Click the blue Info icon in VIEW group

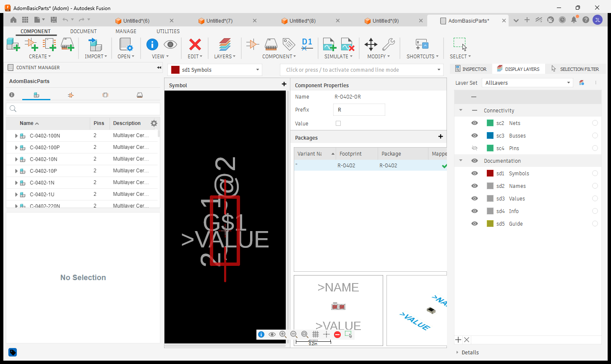click(x=152, y=44)
